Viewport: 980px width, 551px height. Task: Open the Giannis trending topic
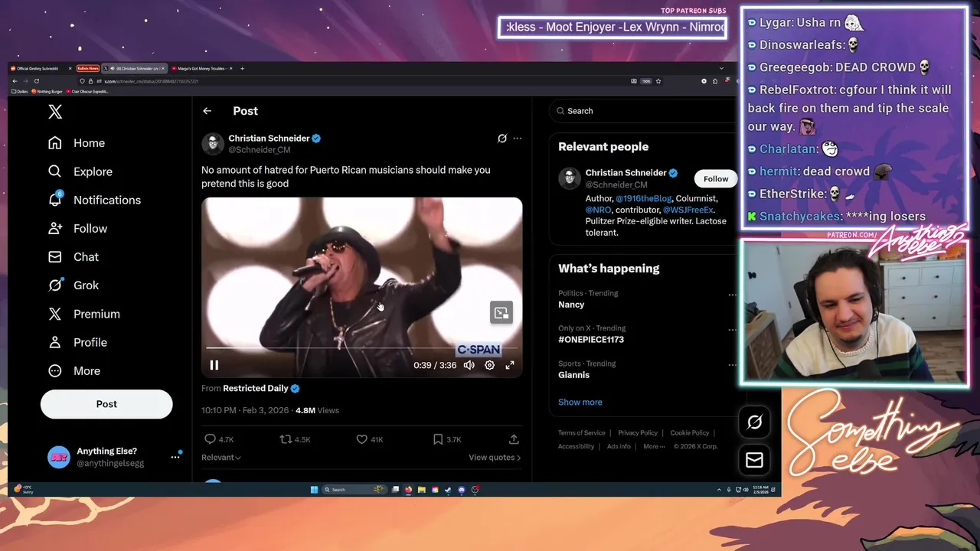(573, 375)
